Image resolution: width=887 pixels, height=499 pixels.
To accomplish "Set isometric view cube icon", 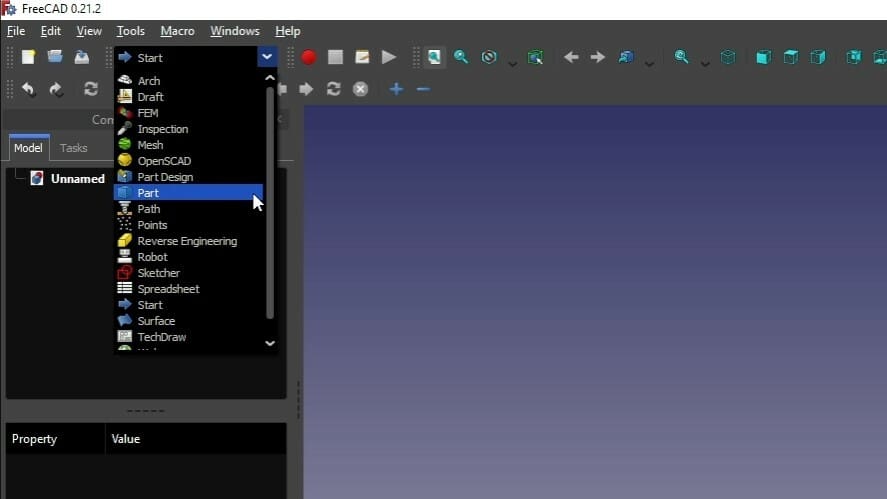I will click(728, 57).
